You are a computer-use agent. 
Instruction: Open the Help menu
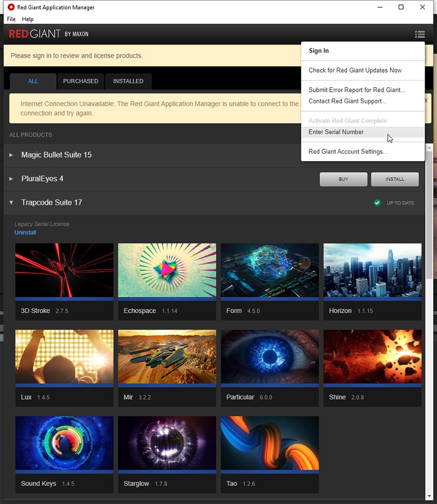coord(28,19)
